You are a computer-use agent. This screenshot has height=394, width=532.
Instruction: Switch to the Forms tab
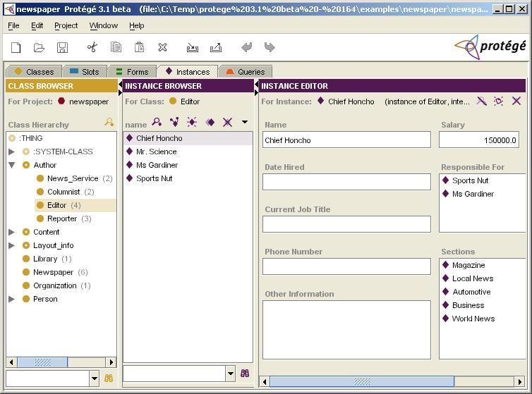pyautogui.click(x=133, y=72)
